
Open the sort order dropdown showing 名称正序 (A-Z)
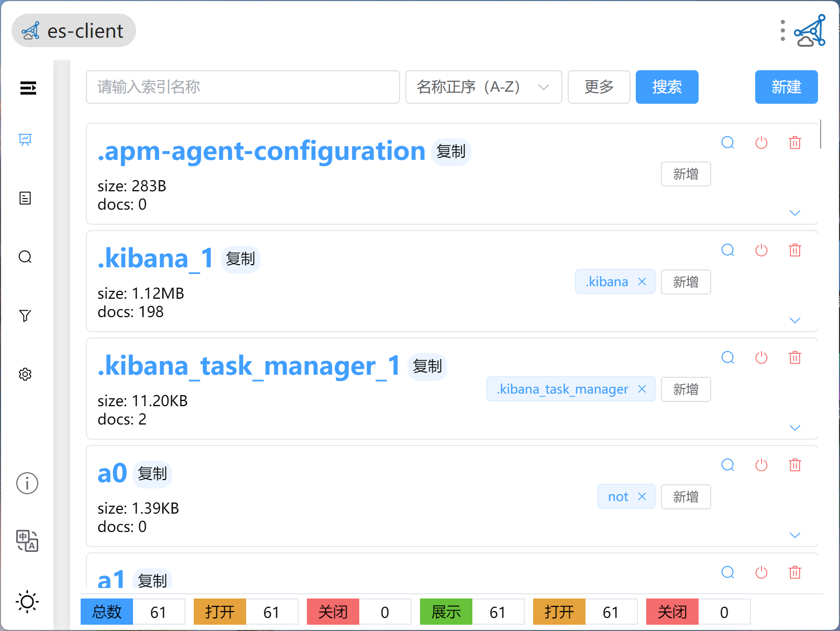click(483, 87)
